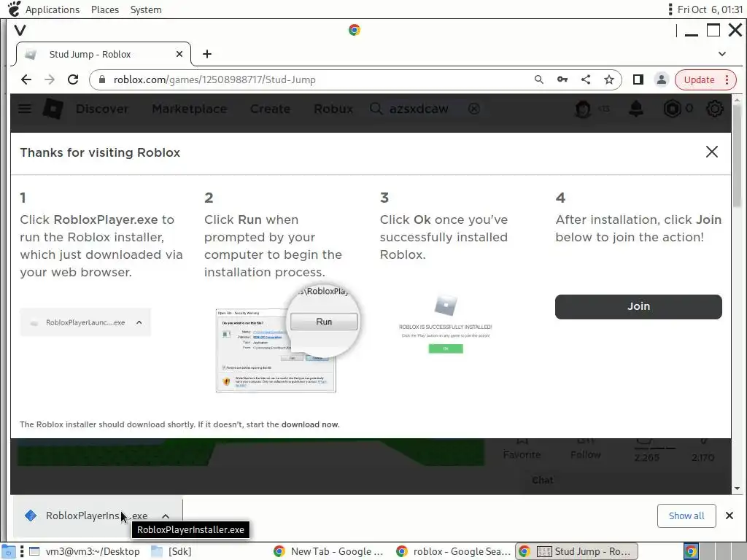Screen dimensions: 747x560
Task: Click the site lock icon in address bar
Action: [x=101, y=79]
